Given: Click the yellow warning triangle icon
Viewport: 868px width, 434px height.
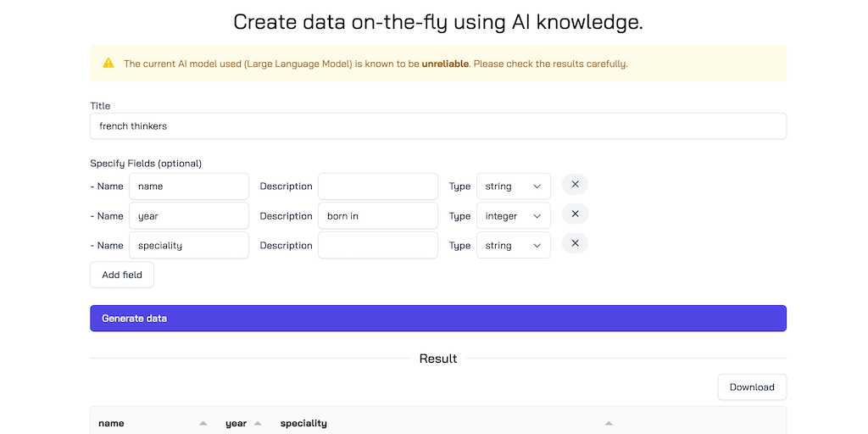Looking at the screenshot, I should tap(108, 64).
